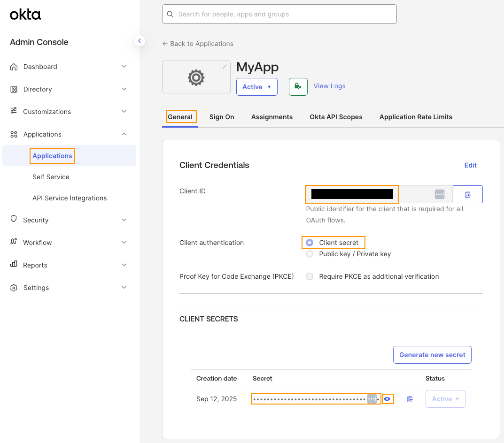Click Edit in Client Credentials
Screen dimensions: 504x443
(470, 165)
